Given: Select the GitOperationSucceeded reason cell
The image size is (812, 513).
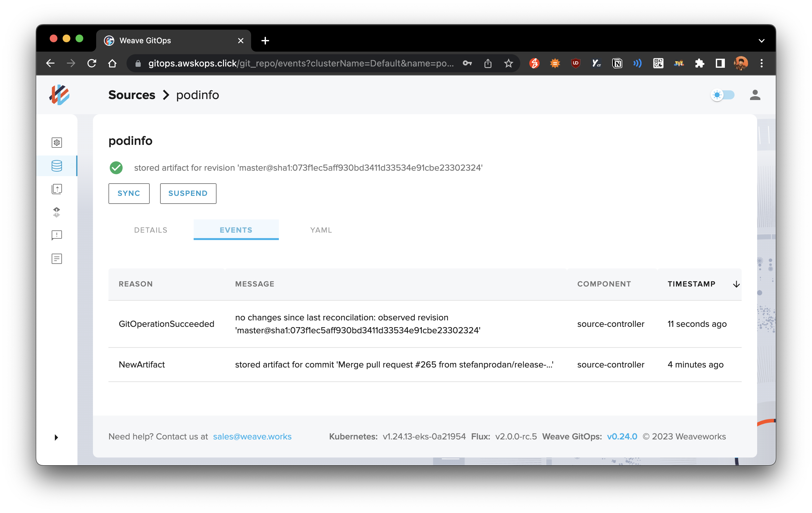Looking at the screenshot, I should (167, 324).
